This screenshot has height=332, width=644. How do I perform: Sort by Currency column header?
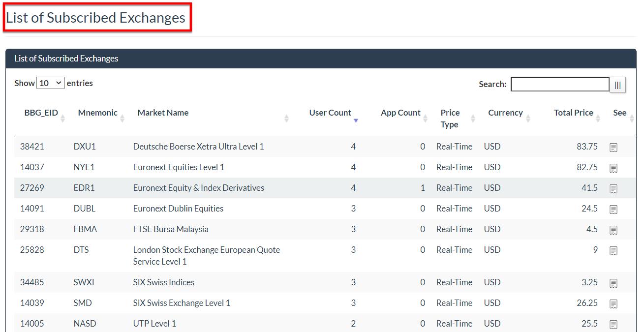[505, 113]
